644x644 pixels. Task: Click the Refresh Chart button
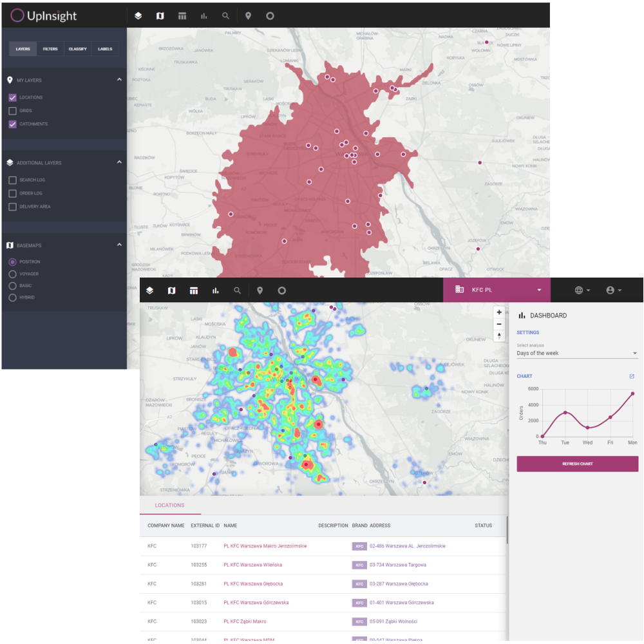[577, 464]
